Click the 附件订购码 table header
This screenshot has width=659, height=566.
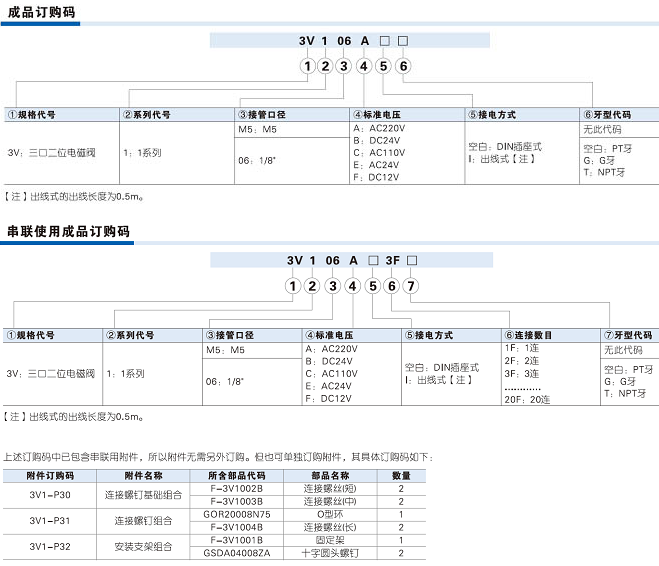click(x=50, y=475)
